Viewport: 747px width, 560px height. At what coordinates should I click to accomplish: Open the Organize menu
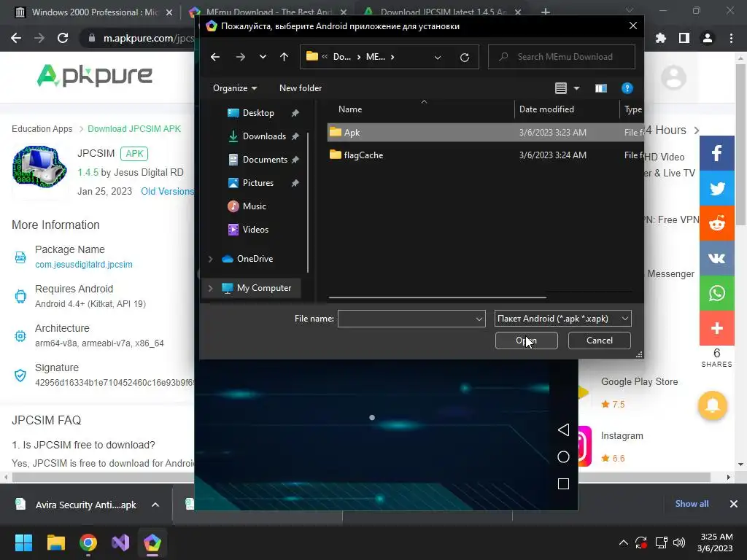click(235, 88)
